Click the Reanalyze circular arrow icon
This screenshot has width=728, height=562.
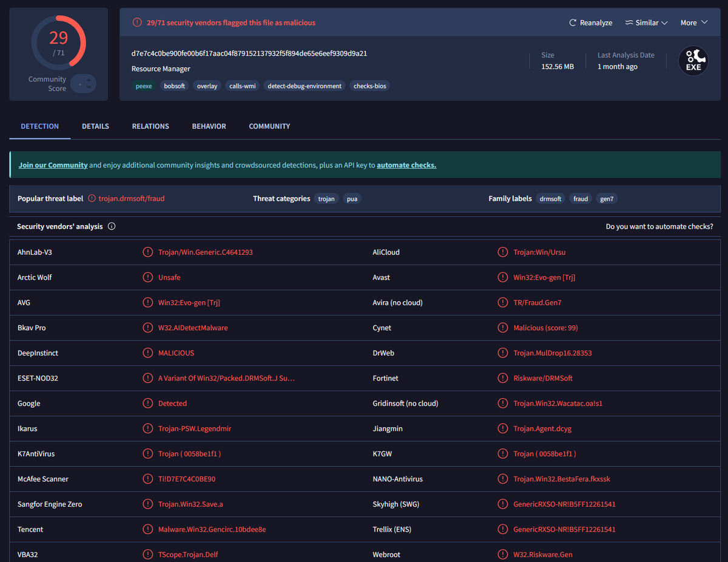point(572,22)
